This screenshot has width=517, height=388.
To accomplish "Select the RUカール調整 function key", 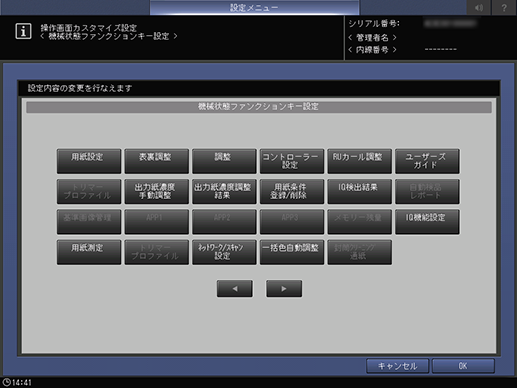I will point(360,161).
